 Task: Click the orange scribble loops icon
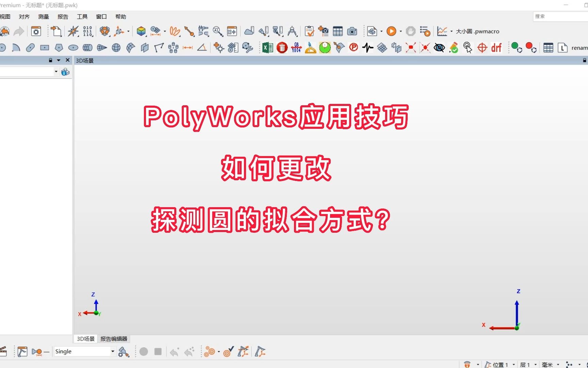175,31
